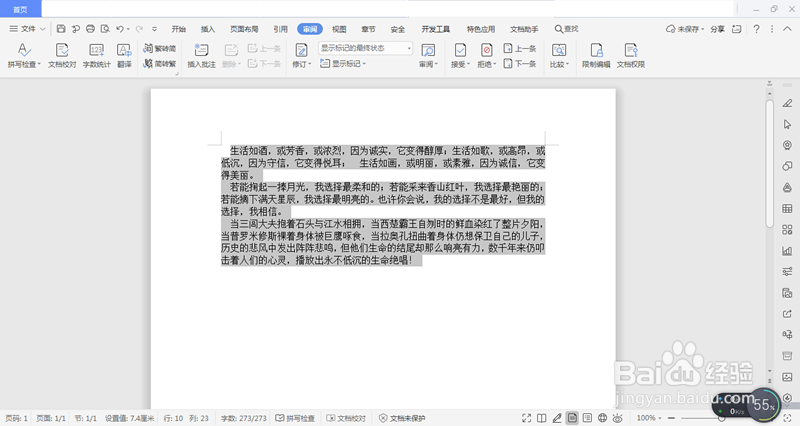Open Print Preview from quick toolbar
The image size is (800, 426).
click(x=105, y=29)
